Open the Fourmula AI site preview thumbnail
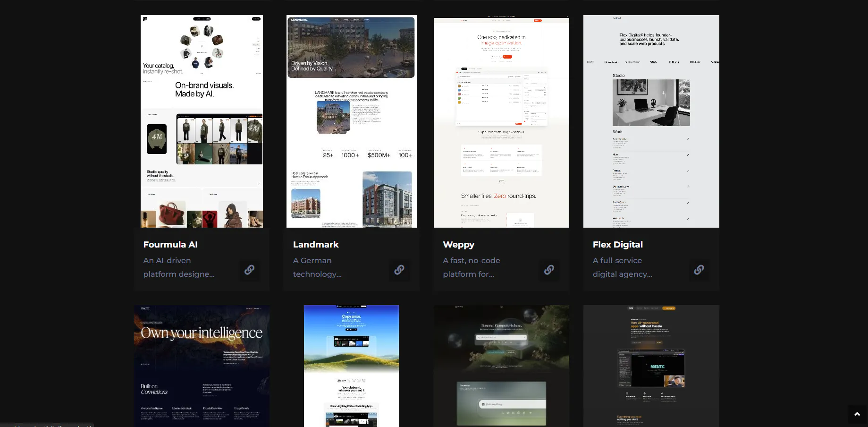This screenshot has width=868, height=427. click(x=202, y=121)
